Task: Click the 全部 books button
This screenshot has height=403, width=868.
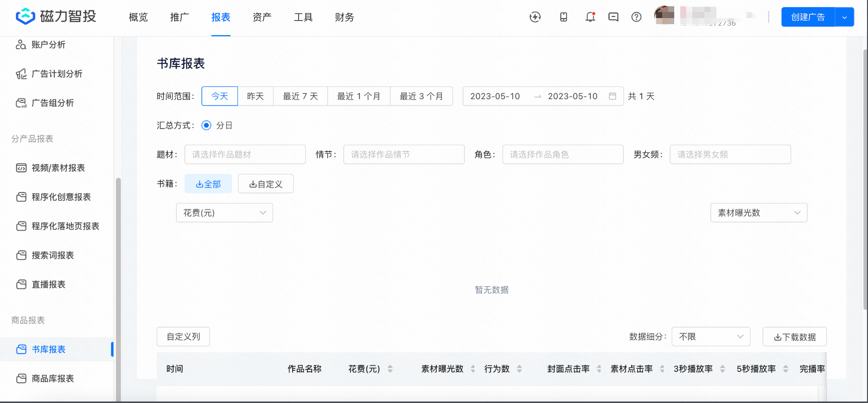Action: (208, 184)
